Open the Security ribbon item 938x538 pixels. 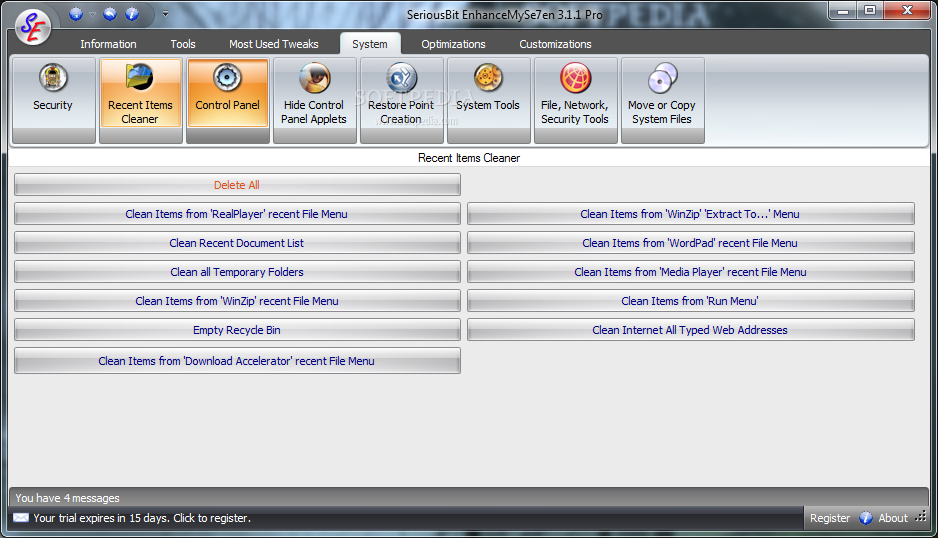[53, 100]
